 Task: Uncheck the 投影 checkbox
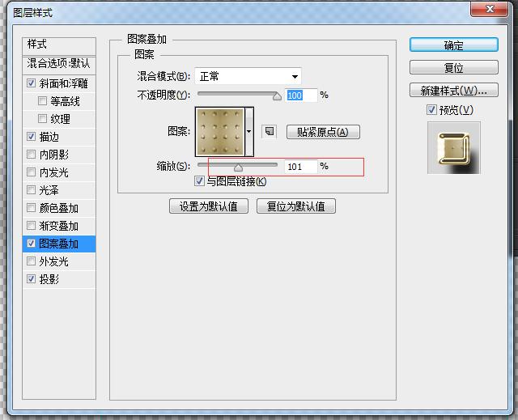tap(31, 279)
